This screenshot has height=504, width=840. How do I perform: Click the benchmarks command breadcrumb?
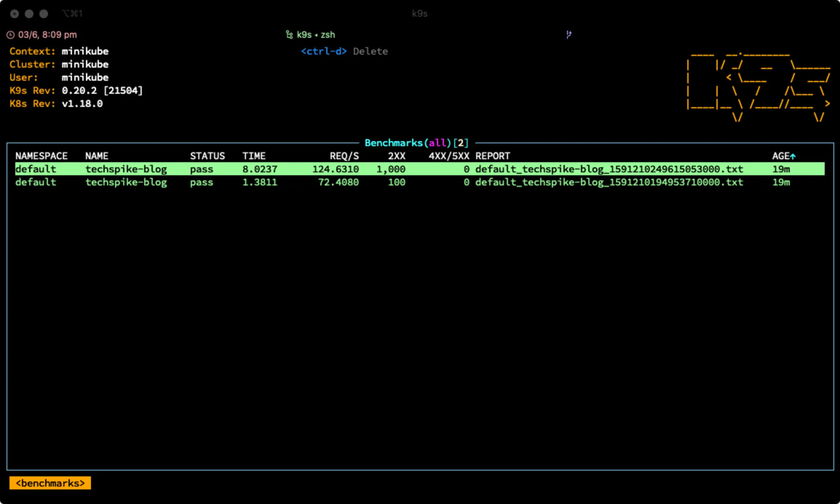tap(50, 483)
